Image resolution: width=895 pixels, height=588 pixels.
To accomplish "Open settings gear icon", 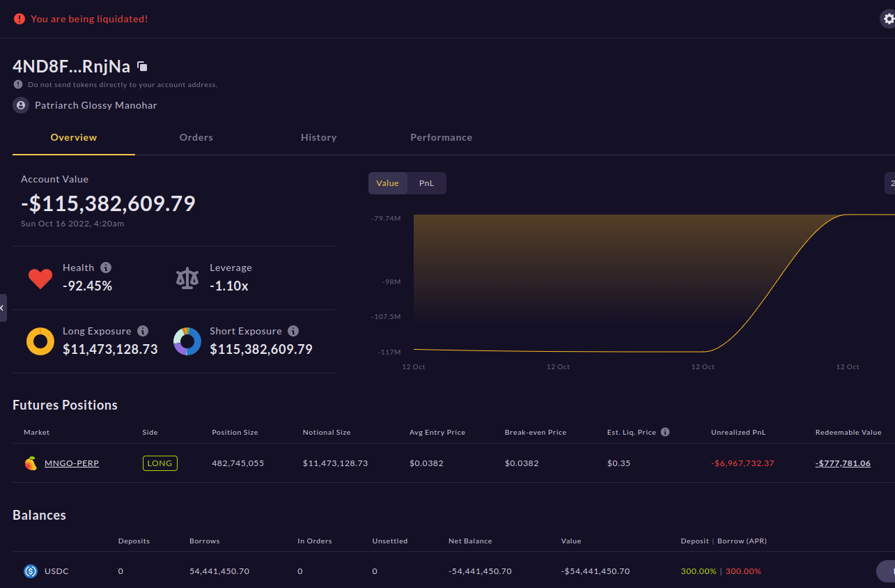I will pos(888,19).
